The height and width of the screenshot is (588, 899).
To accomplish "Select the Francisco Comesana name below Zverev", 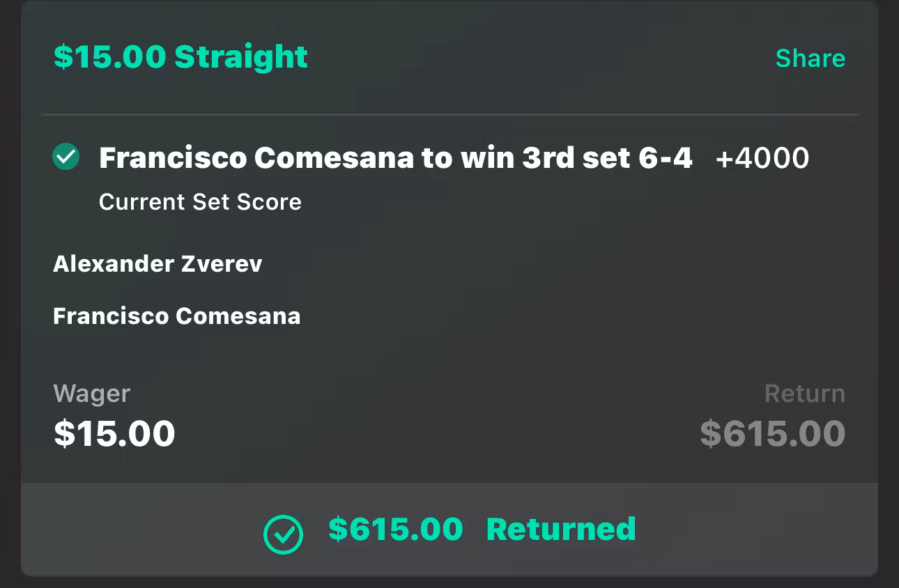I will click(176, 316).
